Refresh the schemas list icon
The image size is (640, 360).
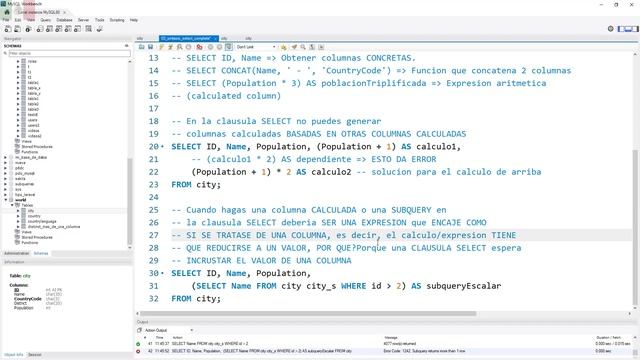tap(127, 46)
